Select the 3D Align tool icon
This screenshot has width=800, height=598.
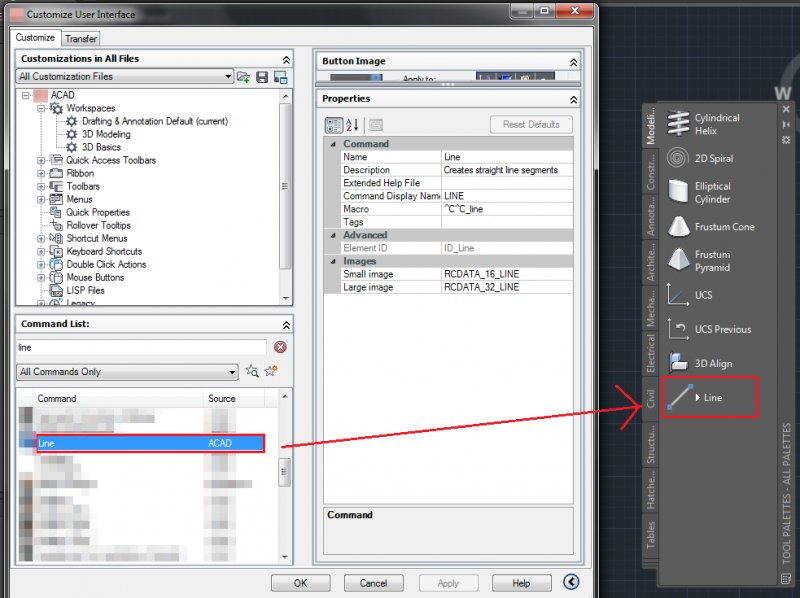click(678, 363)
